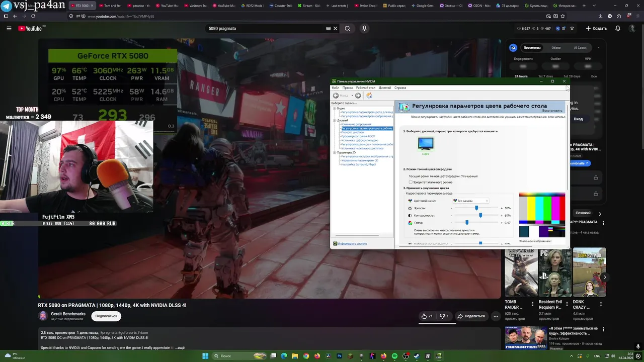Switch to the 'Обзор' tab in side panel
Viewport: 644px width, 362px height.
coord(556,48)
